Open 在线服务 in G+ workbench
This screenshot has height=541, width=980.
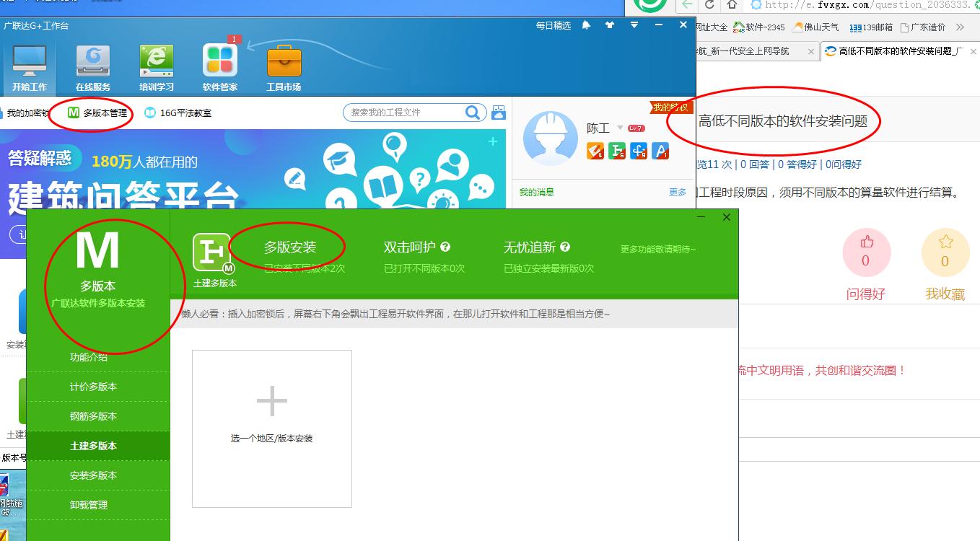pos(93,69)
